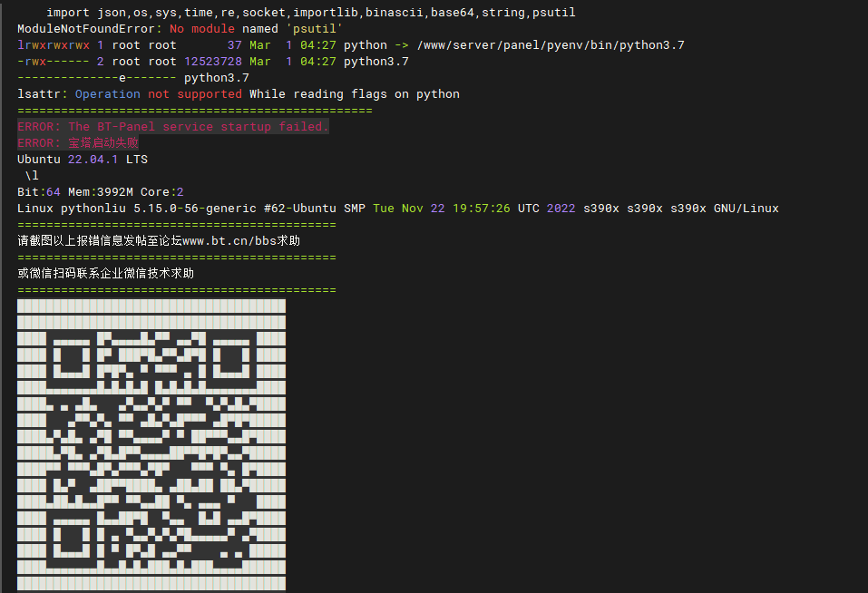Click 'ERROR: The BT-Panel service startup failed.'

pos(172,127)
